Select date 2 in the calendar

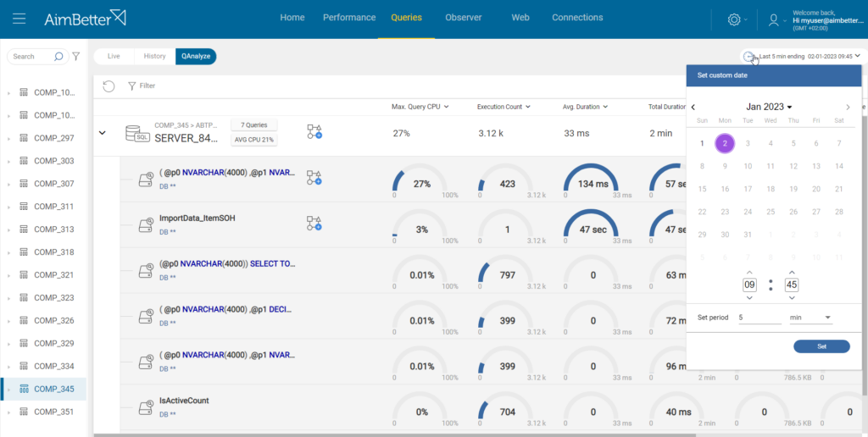[x=725, y=143]
